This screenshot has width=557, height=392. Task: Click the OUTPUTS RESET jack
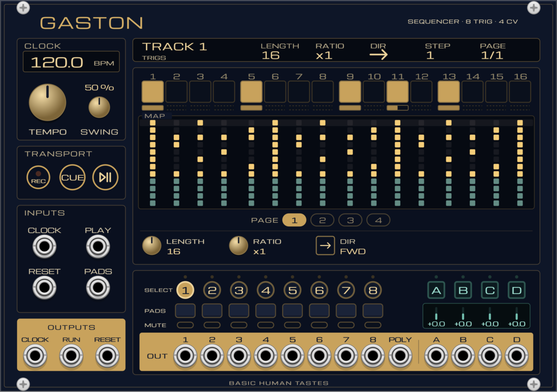pyautogui.click(x=107, y=356)
